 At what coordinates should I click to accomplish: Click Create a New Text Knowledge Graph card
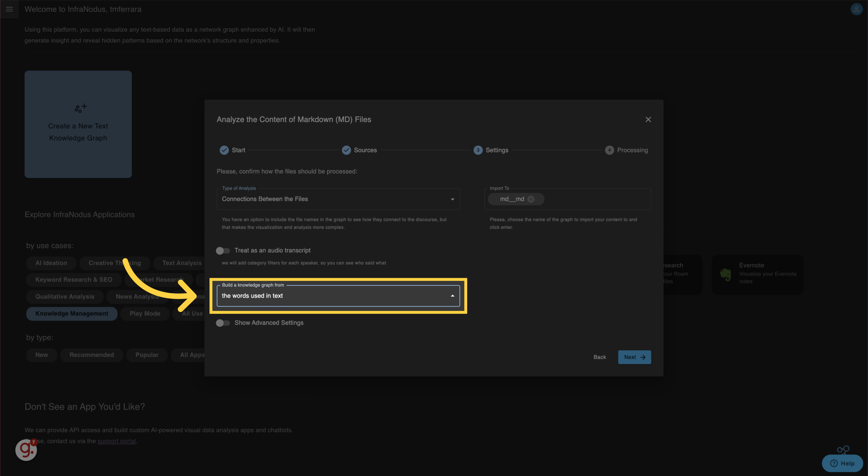78,124
